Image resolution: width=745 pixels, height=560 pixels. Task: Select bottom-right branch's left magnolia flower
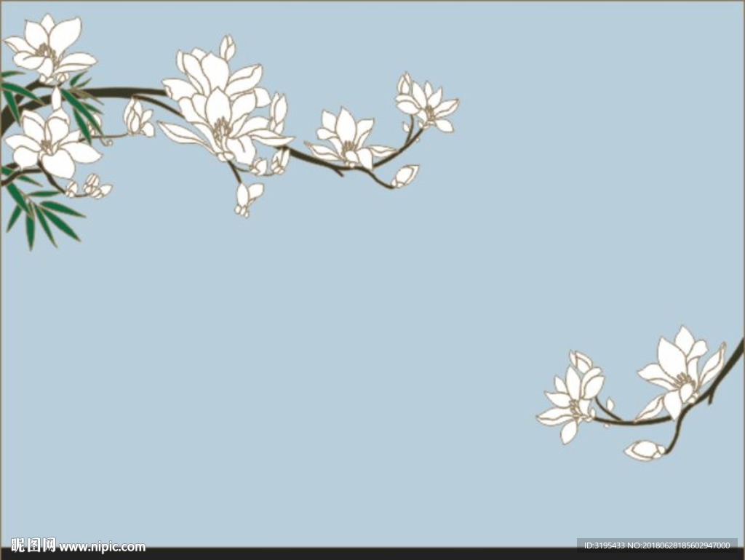[575, 399]
